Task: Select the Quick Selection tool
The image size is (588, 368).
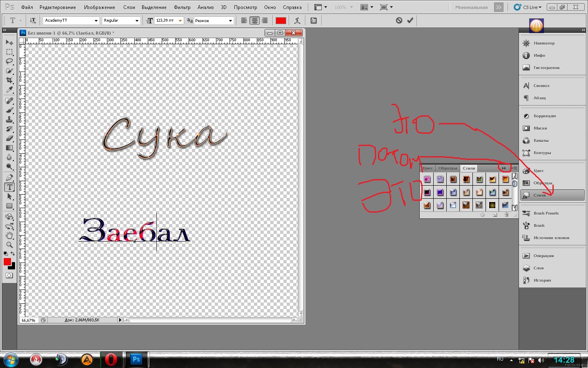Action: 9,71
